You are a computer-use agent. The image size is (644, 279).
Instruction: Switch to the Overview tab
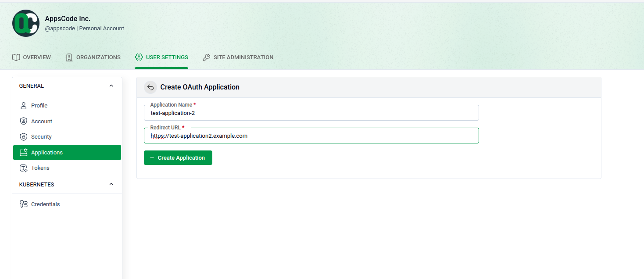32,57
